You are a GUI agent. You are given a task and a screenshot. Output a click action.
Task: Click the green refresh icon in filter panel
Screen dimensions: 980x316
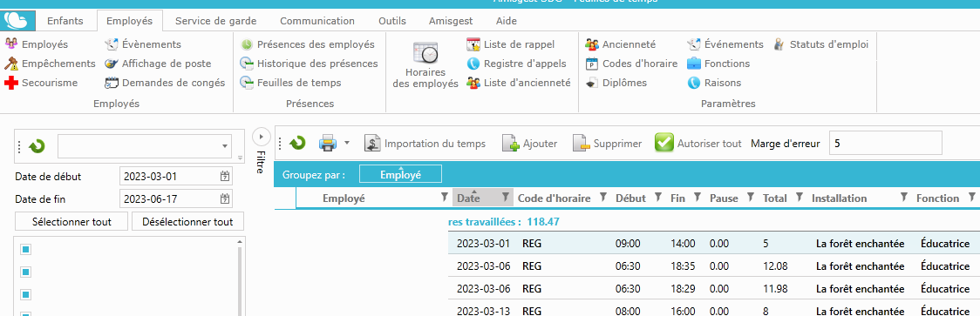pos(37,146)
